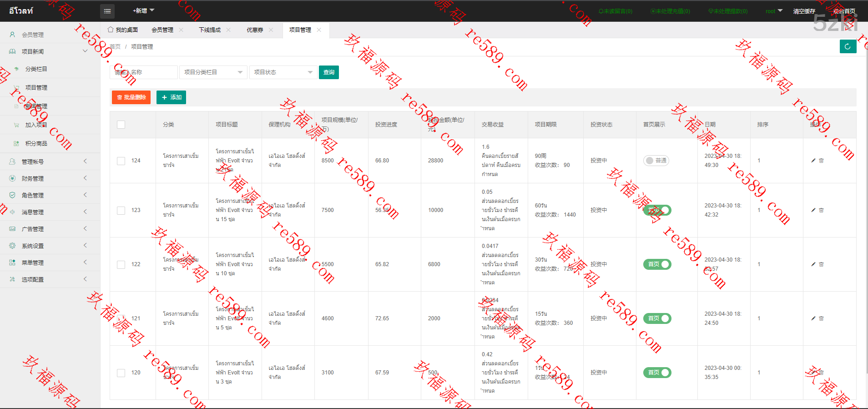Check the select-all header checkbox
868x409 pixels.
121,125
